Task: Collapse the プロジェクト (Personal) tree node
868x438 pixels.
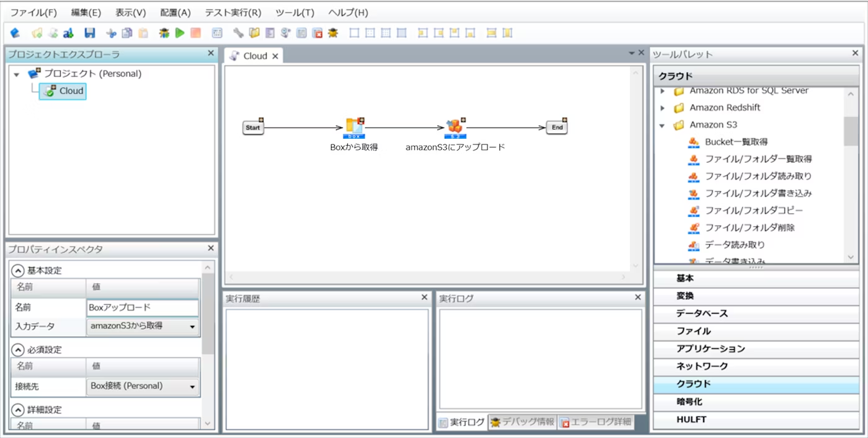Action: point(17,74)
